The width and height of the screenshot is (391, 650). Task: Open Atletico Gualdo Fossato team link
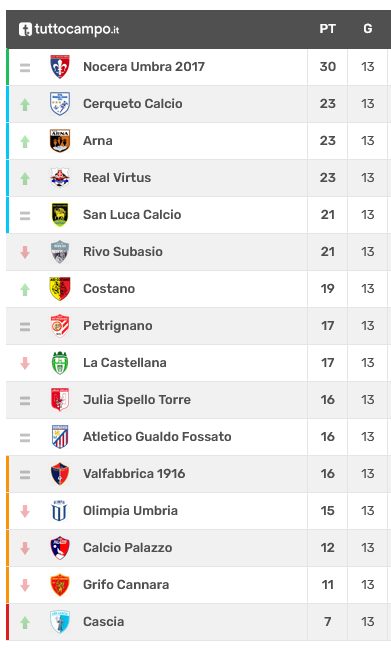(157, 437)
